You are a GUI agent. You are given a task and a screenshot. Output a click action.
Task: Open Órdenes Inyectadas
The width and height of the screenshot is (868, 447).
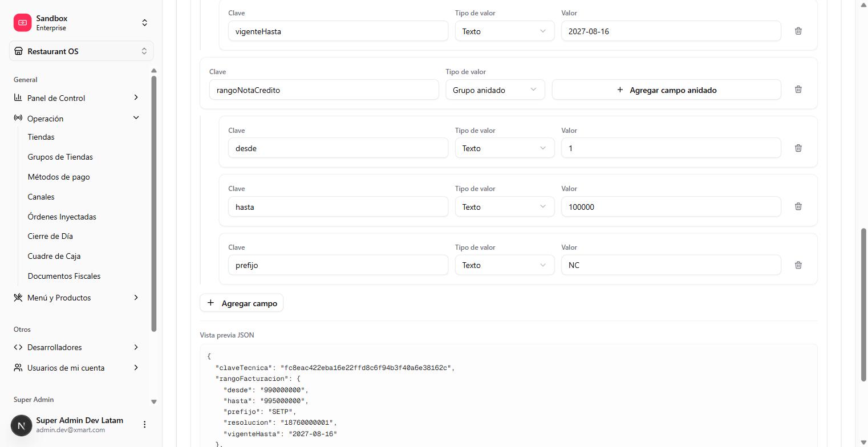(x=62, y=217)
